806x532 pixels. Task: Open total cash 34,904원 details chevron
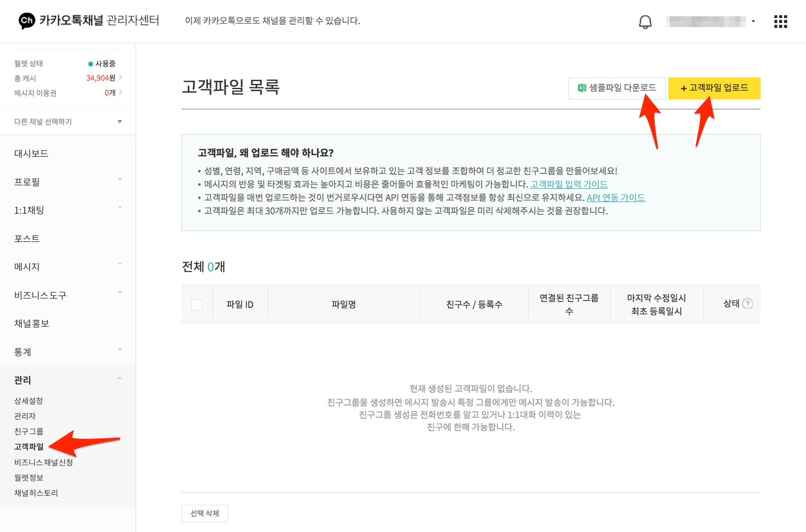[120, 77]
